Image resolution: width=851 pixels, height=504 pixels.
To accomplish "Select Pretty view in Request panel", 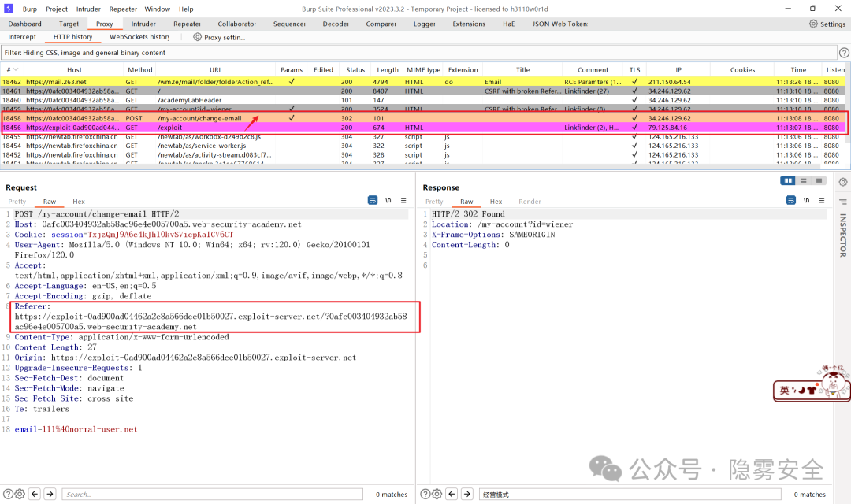I will click(x=17, y=202).
